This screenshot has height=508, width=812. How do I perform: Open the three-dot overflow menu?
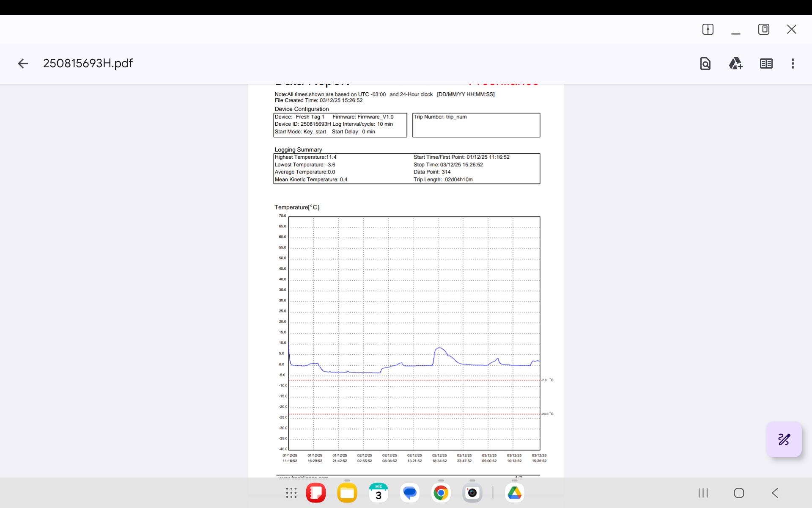click(793, 63)
